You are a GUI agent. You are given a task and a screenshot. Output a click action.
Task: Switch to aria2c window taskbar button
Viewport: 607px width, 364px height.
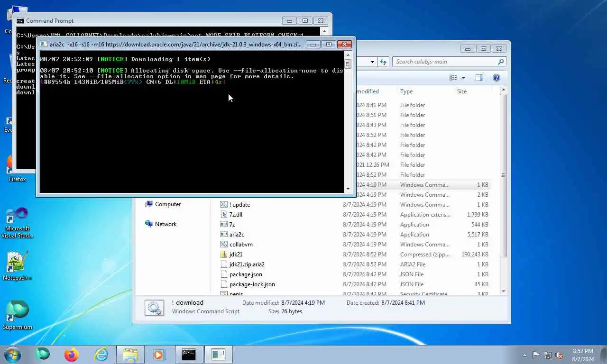click(x=218, y=355)
